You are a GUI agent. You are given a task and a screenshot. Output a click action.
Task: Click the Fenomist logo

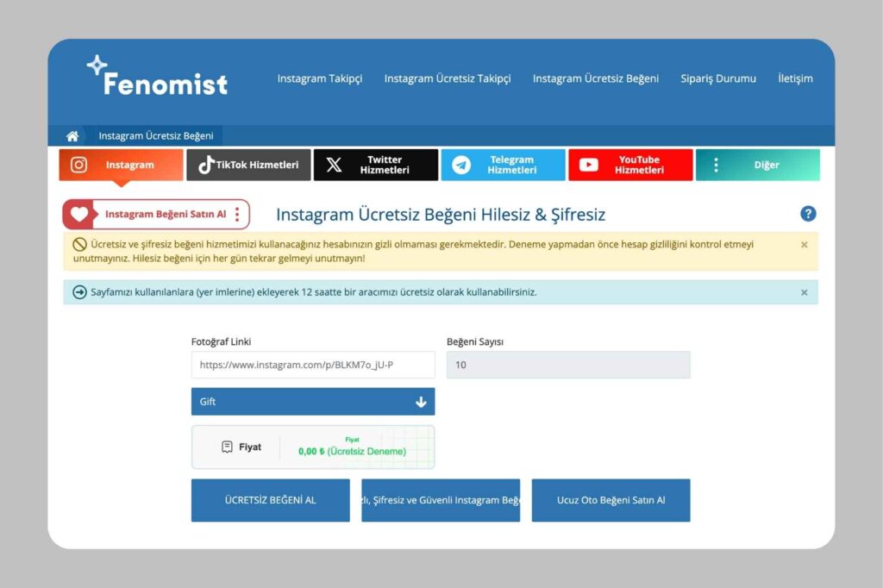pos(157,76)
